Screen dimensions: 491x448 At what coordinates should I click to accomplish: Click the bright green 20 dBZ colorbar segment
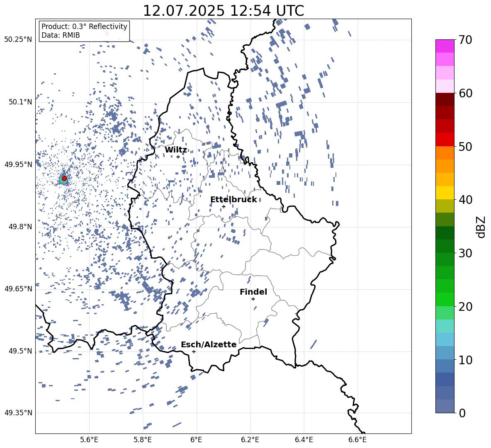click(445, 299)
